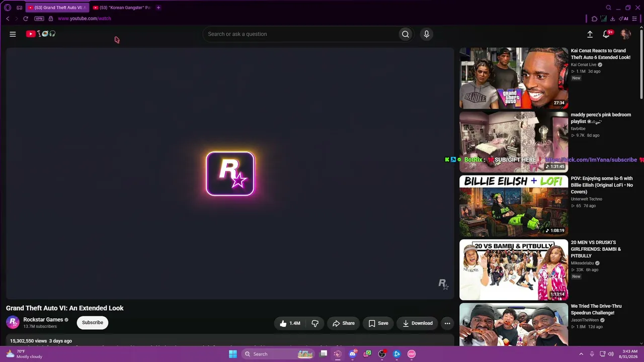Open the Opera GX main menu

point(8,8)
